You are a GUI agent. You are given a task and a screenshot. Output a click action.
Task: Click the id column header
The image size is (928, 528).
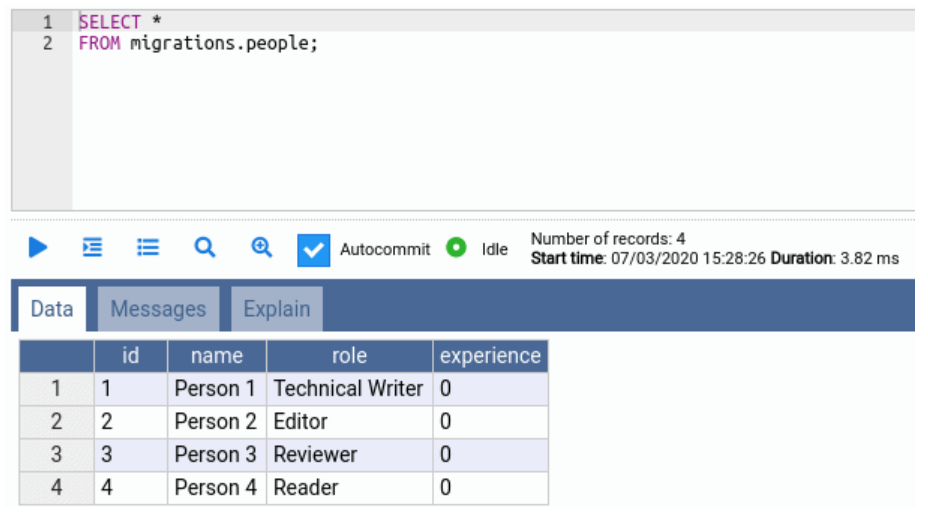pyautogui.click(x=130, y=356)
